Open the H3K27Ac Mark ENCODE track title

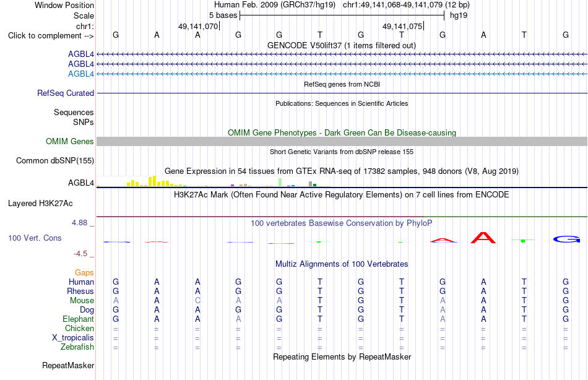tap(342, 195)
